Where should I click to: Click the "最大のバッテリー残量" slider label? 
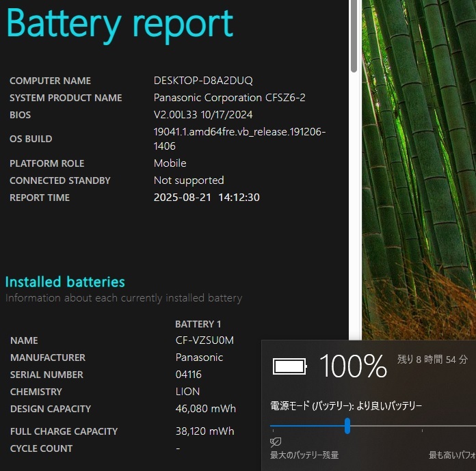[304, 455]
